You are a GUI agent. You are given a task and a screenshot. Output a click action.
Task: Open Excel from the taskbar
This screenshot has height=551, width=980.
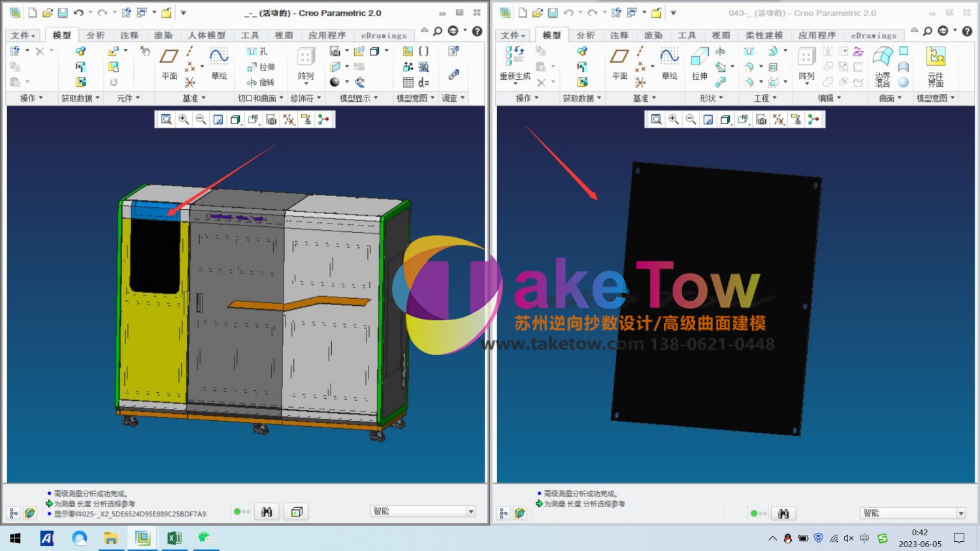point(174,538)
